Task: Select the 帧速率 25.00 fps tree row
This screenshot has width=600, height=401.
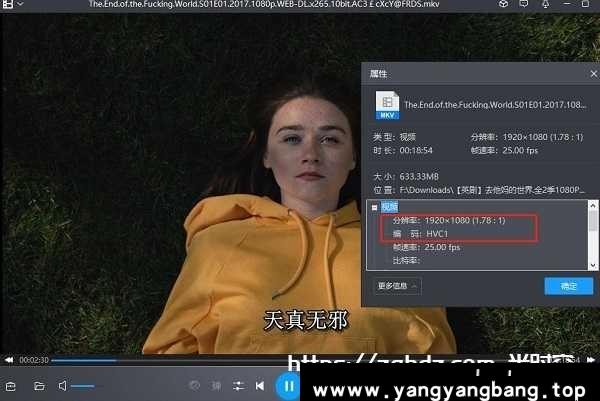Action: [426, 247]
